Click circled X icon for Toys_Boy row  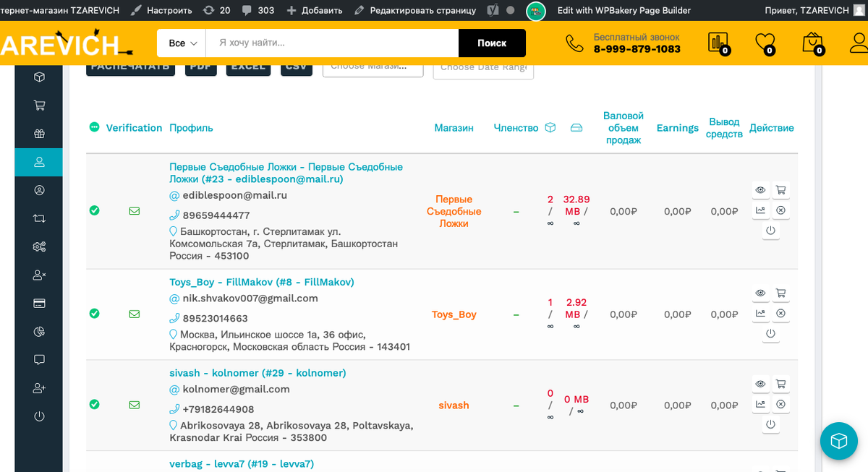click(x=780, y=314)
